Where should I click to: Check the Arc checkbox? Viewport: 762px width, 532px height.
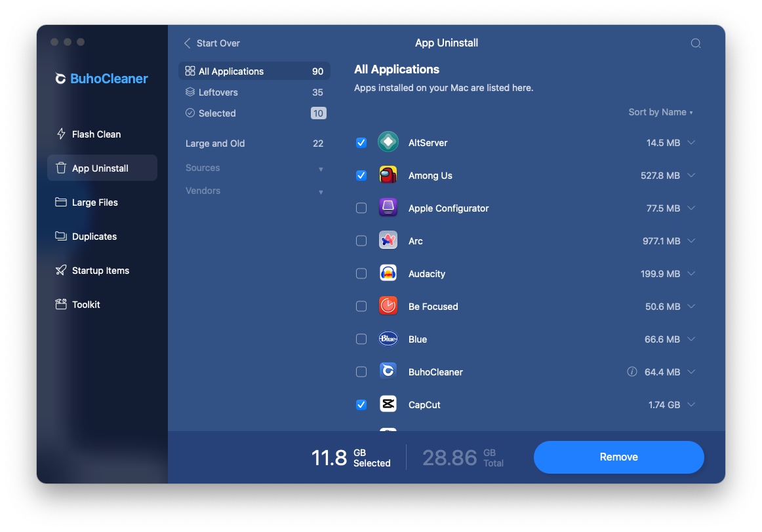tap(361, 240)
